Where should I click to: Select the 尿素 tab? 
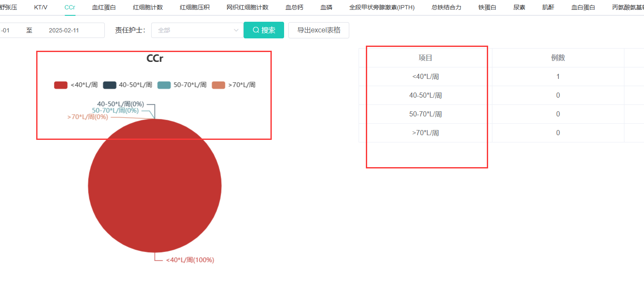point(519,7)
